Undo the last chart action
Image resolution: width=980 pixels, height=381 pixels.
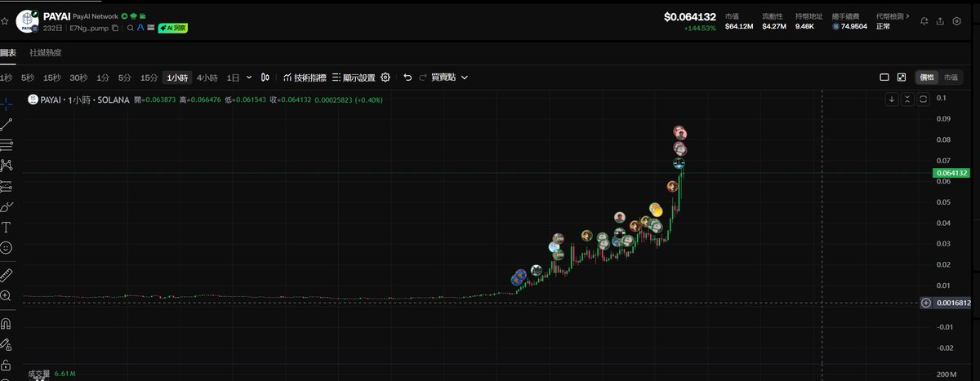[x=408, y=78]
